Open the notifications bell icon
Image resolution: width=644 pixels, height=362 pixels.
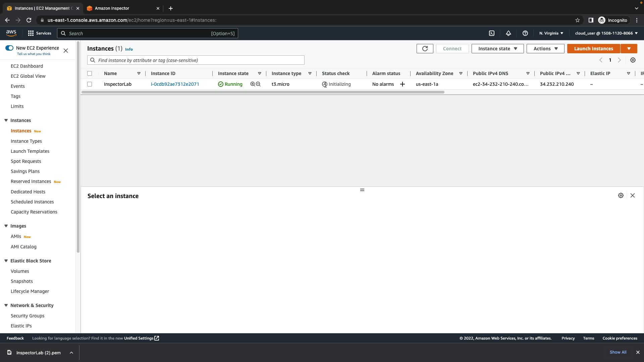tap(508, 33)
